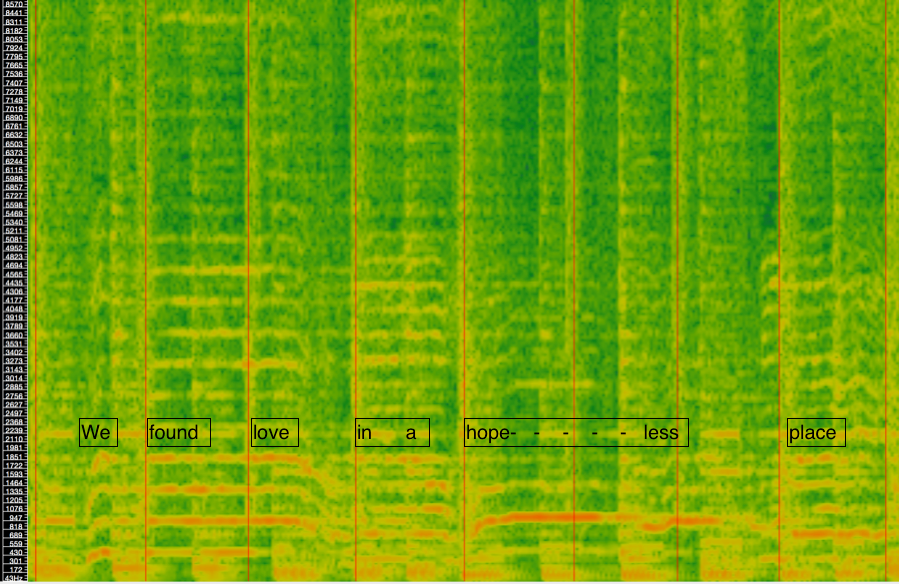Click the 1205 frequency axis label
Image resolution: width=900 pixels, height=585 pixels.
pyautogui.click(x=14, y=500)
